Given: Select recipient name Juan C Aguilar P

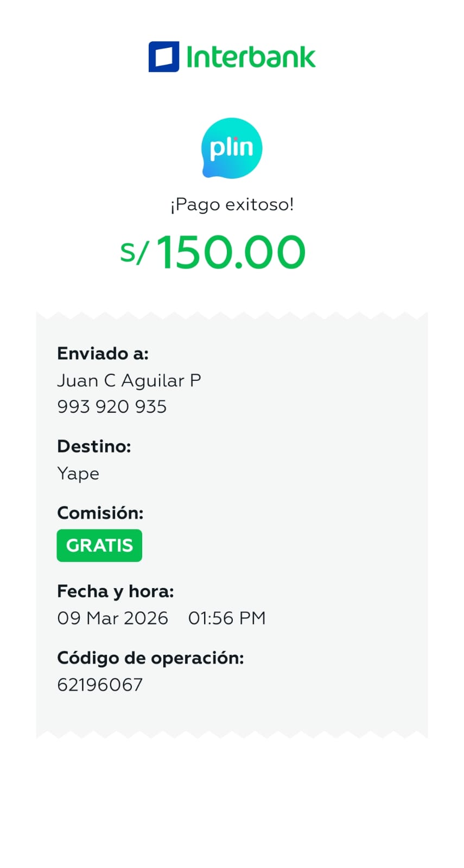Looking at the screenshot, I should pyautogui.click(x=129, y=380).
